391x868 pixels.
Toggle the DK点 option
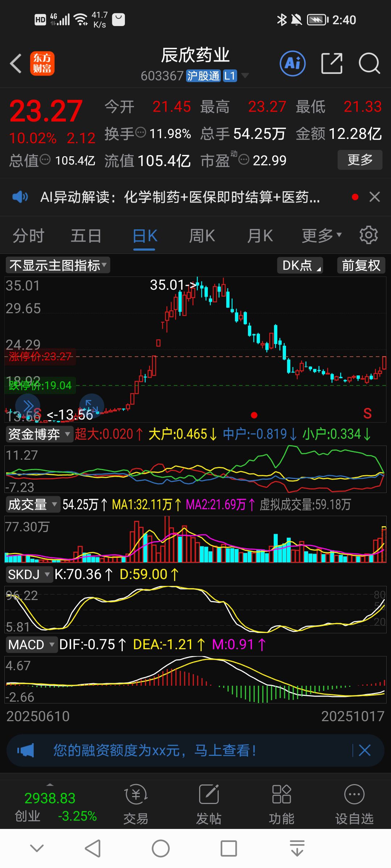coord(300,265)
